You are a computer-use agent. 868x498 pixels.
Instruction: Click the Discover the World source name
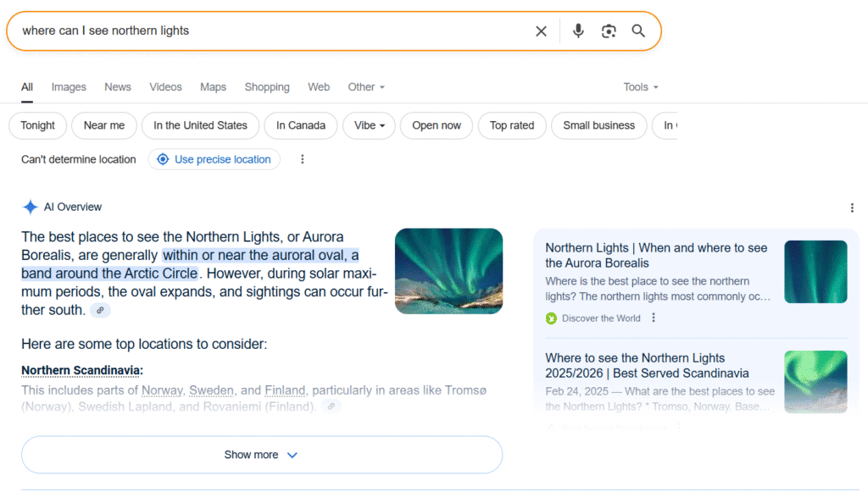point(601,318)
